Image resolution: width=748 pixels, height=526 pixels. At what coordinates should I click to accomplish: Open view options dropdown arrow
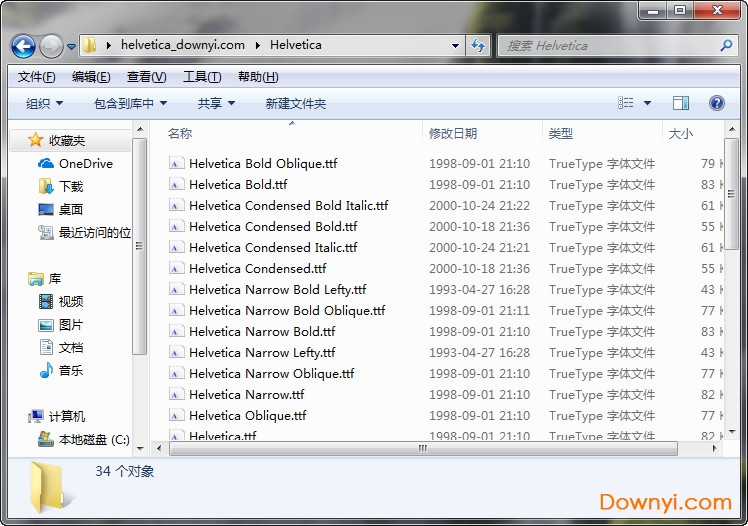647,103
